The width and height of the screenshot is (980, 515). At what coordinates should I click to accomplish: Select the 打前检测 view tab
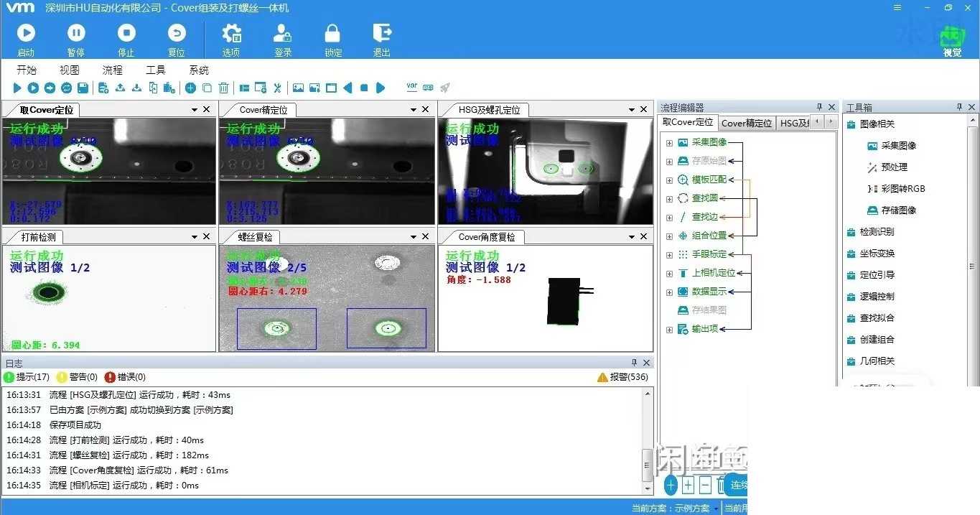38,236
